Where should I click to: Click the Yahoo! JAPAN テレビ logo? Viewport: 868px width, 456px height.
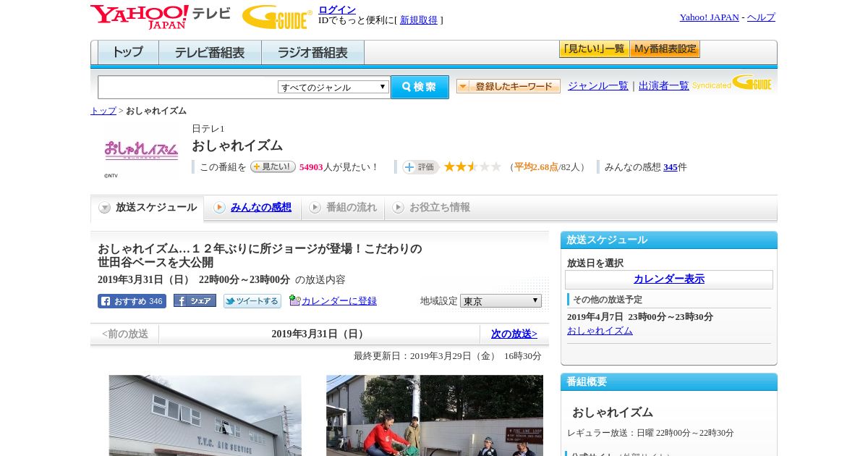(160, 16)
